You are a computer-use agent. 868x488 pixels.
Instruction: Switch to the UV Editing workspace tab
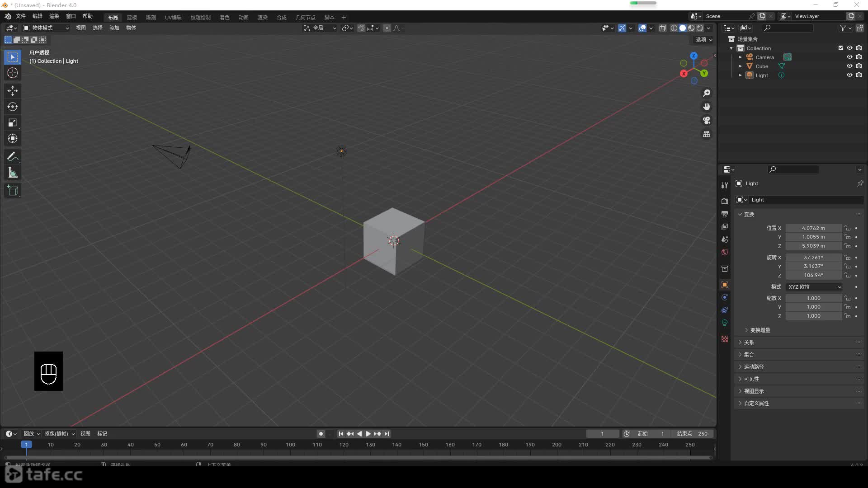pyautogui.click(x=173, y=17)
